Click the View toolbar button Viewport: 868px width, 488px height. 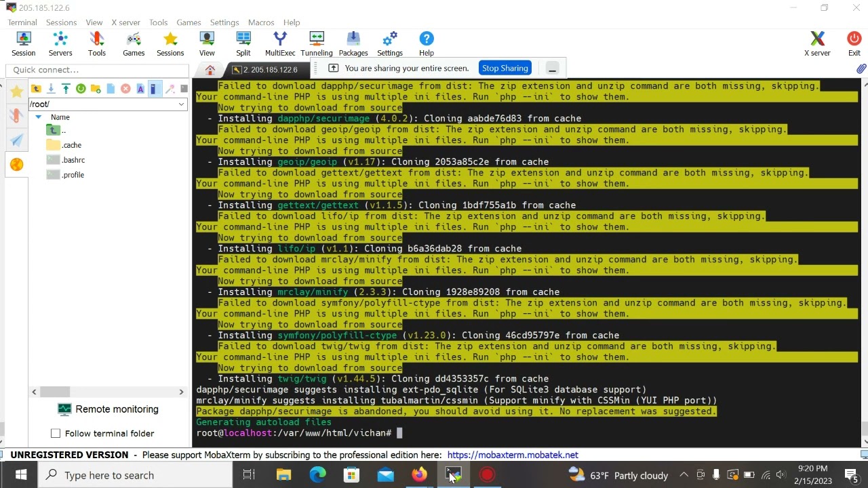tap(207, 44)
